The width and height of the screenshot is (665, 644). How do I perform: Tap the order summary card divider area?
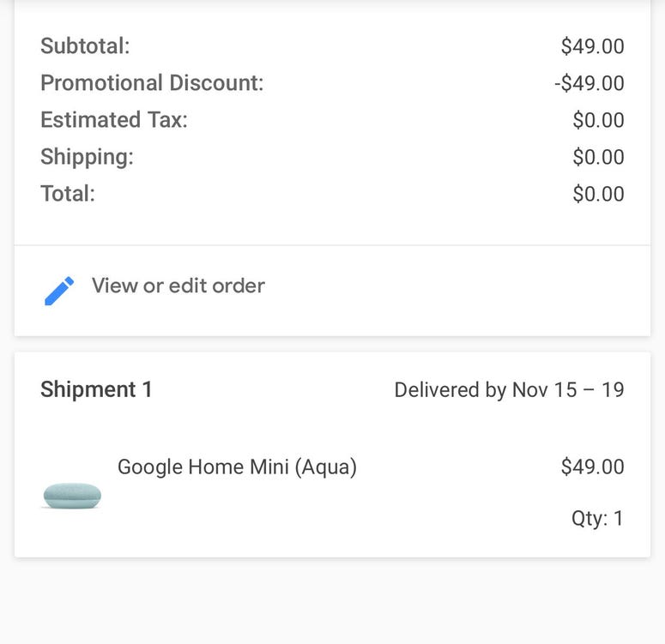[333, 245]
